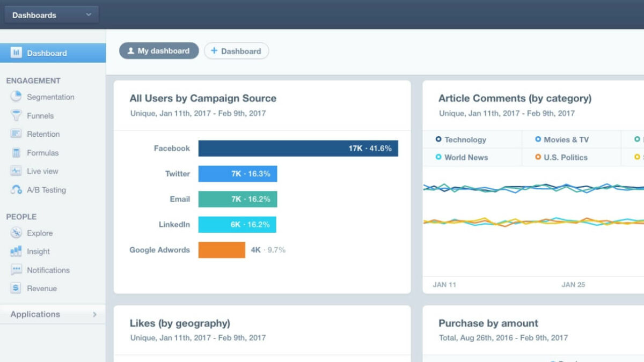Screen dimensions: 644x362
Task: Open the Dashboards dropdown
Action: click(x=51, y=14)
